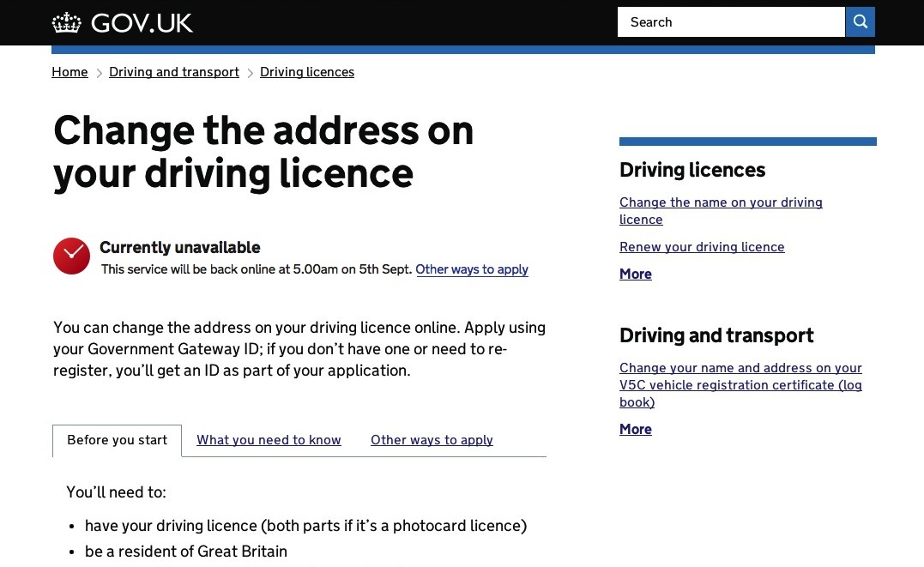
Task: Go to Home breadcrumb
Action: [69, 72]
